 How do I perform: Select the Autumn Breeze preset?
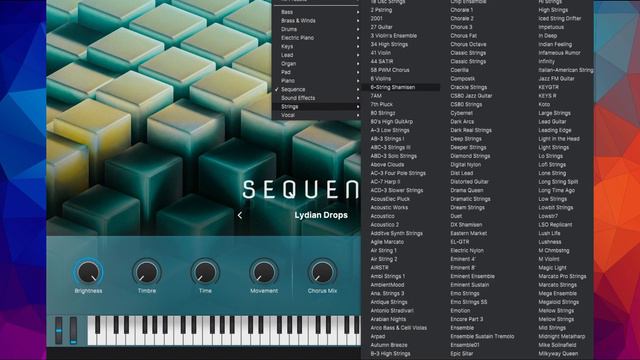pos(389,345)
